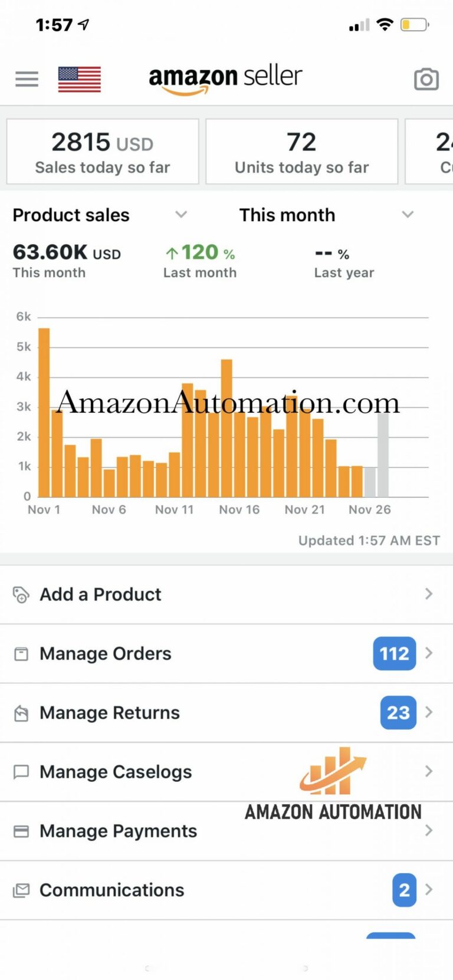The image size is (453, 980).
Task: Tap the 2 communications badge
Action: (404, 890)
